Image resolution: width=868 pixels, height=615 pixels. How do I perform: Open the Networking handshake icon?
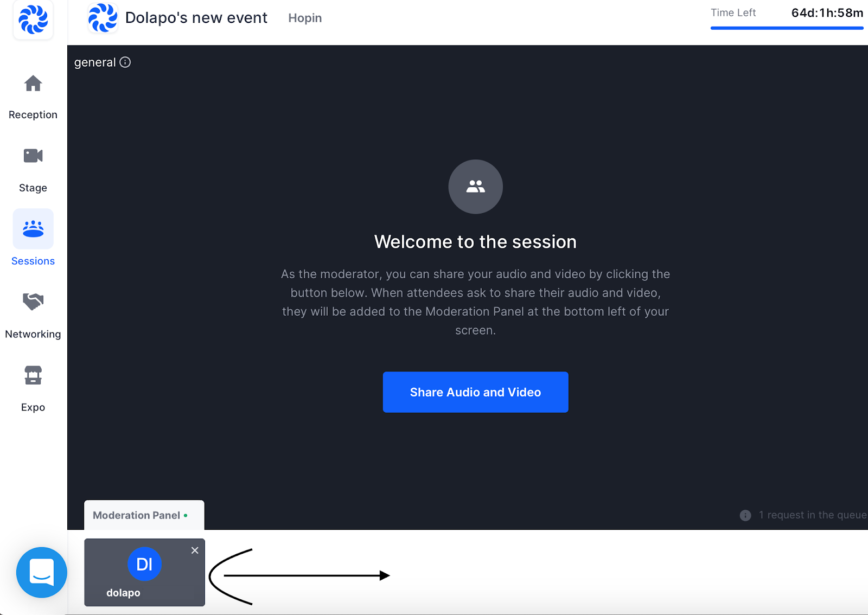click(33, 301)
